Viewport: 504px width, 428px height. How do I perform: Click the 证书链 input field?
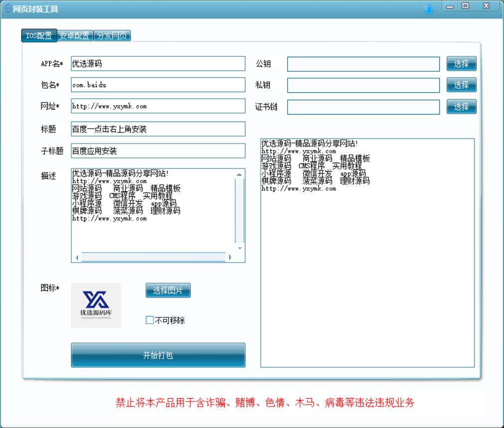click(x=363, y=107)
